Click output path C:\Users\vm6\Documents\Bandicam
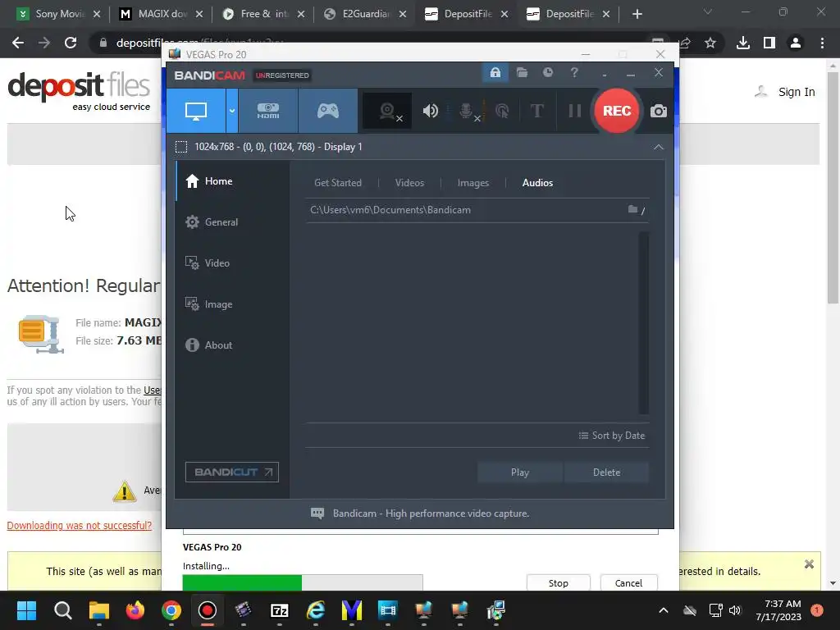 tap(390, 210)
